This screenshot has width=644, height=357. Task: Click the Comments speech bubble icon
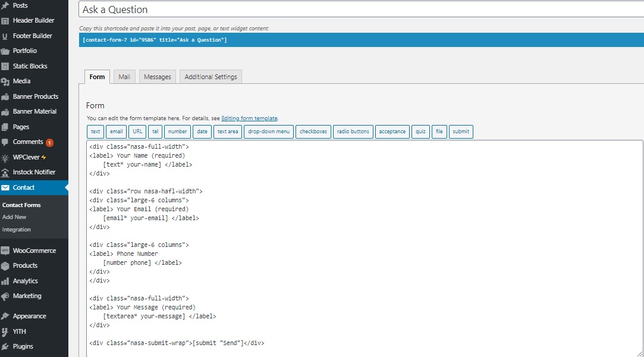(5, 142)
